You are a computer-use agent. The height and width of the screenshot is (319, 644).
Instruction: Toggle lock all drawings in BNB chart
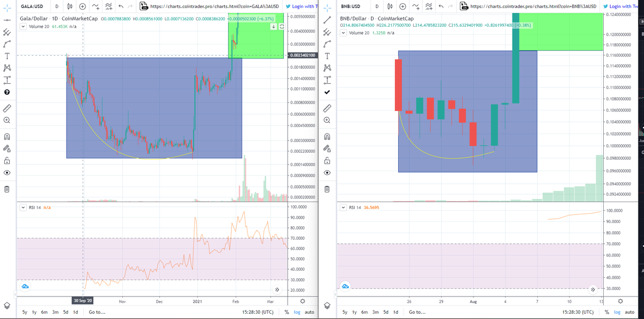(326, 160)
